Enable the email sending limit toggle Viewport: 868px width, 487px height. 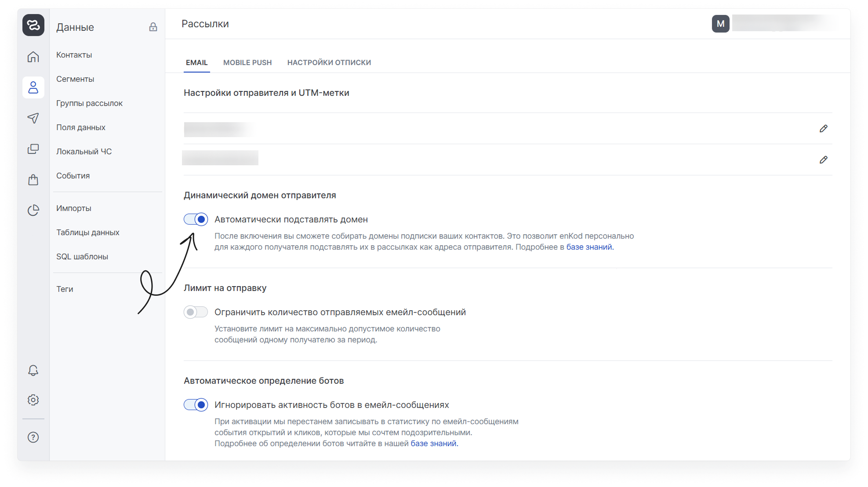pyautogui.click(x=196, y=312)
